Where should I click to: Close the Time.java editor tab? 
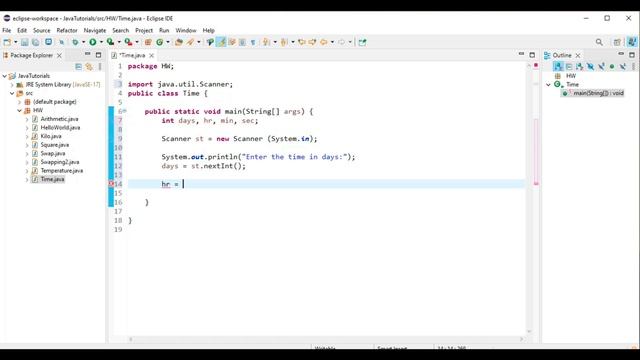click(x=151, y=55)
